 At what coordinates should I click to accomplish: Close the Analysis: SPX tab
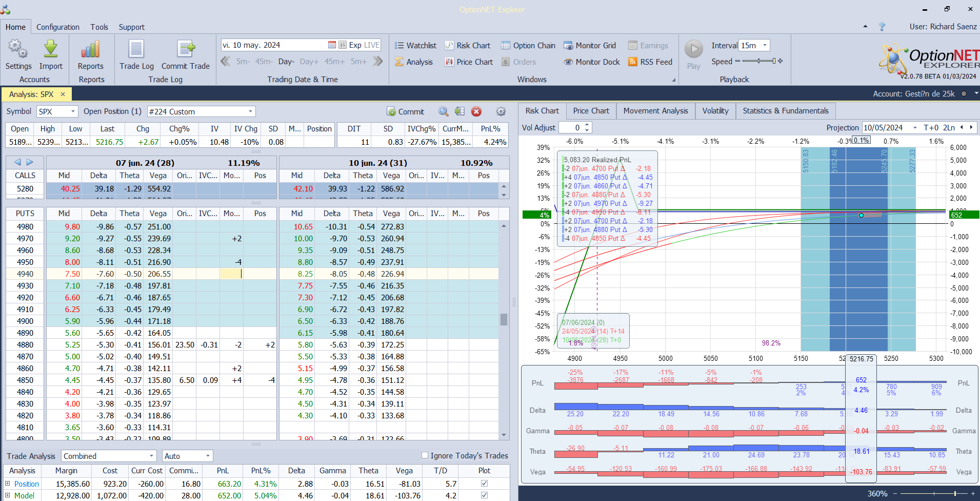click(63, 94)
